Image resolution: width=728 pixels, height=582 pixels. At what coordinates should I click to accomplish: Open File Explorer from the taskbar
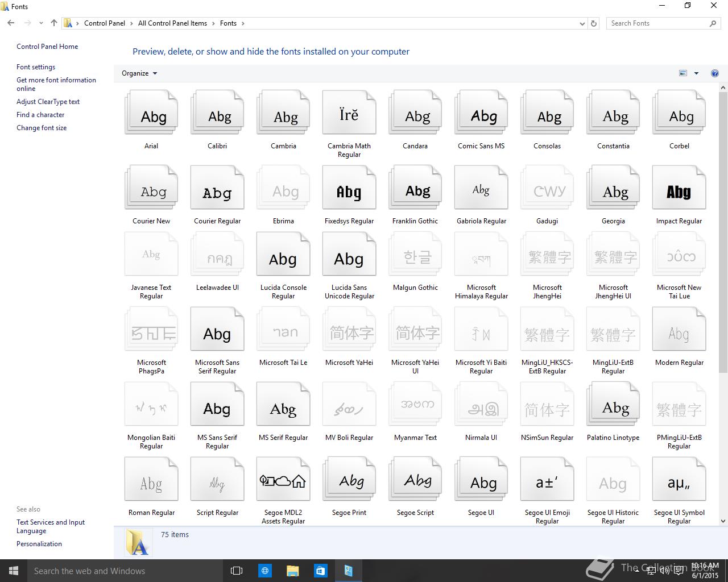292,571
